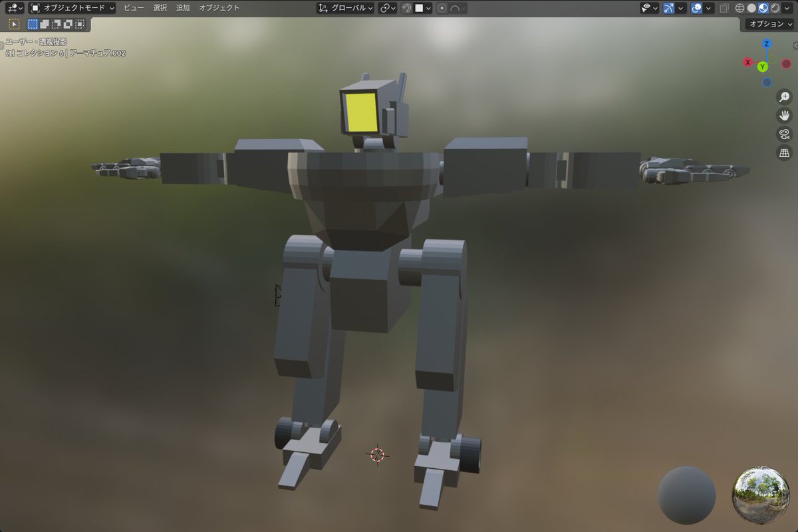Switch to material preview shading

763,8
